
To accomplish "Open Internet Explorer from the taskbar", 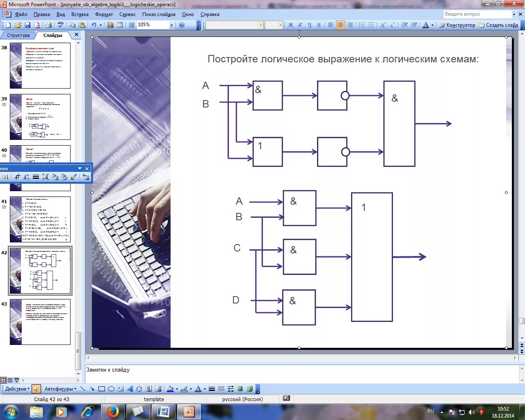I will point(87,411).
